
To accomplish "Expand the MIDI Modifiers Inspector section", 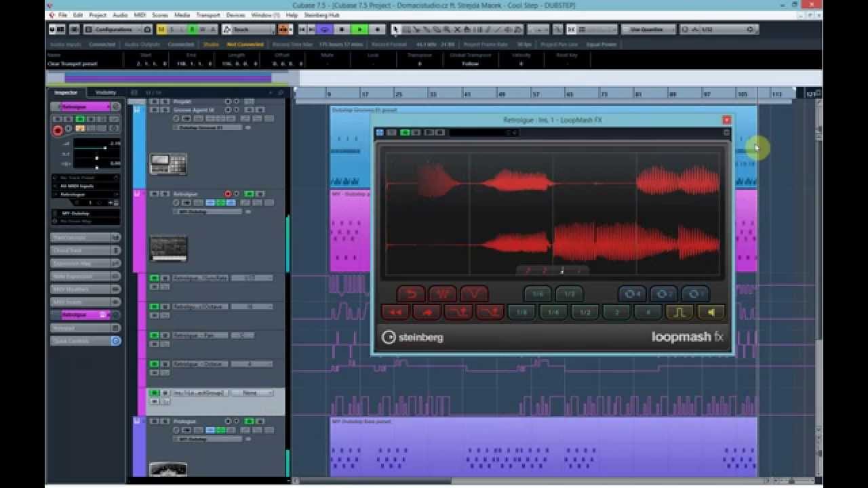I will (x=85, y=289).
